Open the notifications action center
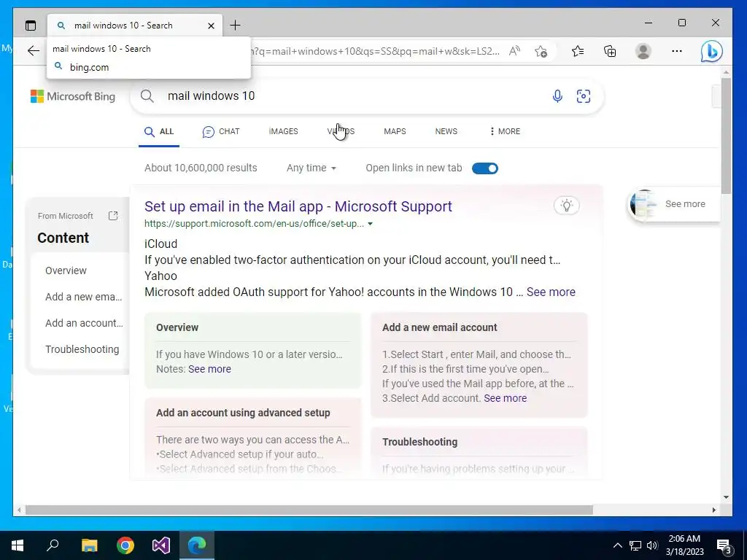The height and width of the screenshot is (560, 747). 724,546
